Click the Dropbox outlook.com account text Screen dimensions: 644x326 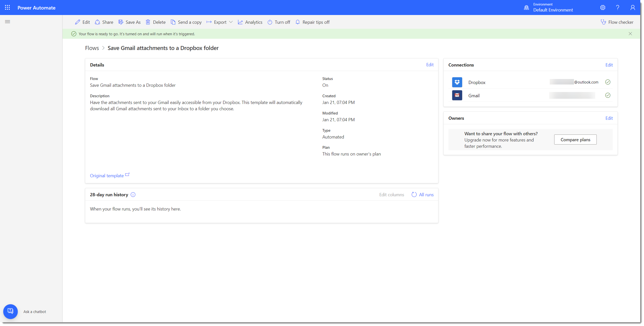coord(574,82)
